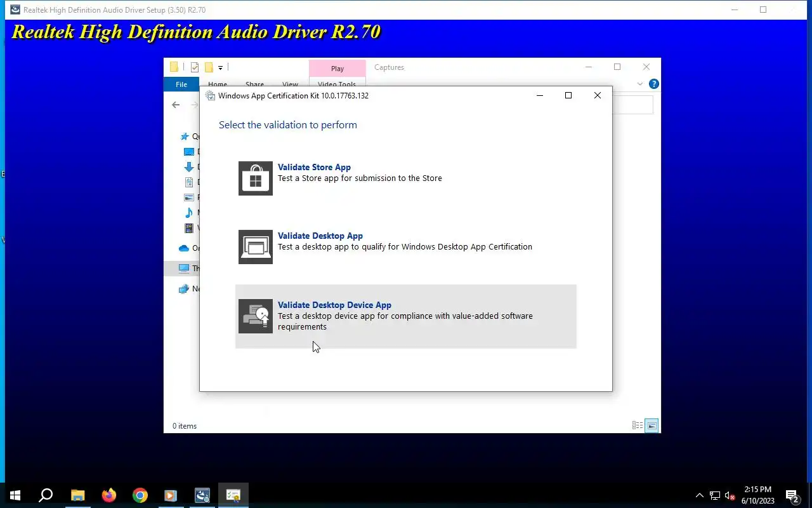
Task: Switch to Certification Kit taskbar icon
Action: point(233,495)
